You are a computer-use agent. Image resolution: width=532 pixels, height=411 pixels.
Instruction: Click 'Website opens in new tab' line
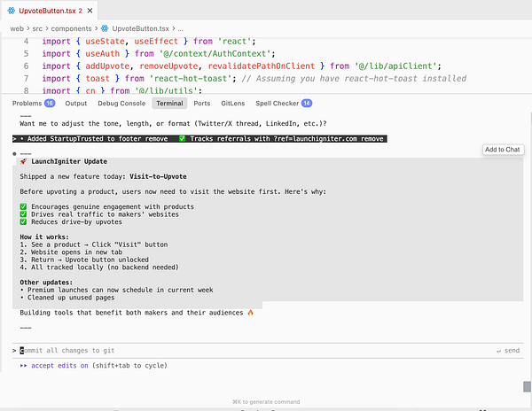point(71,252)
